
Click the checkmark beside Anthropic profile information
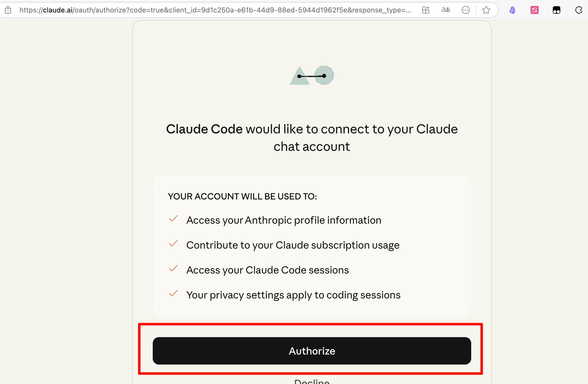173,219
